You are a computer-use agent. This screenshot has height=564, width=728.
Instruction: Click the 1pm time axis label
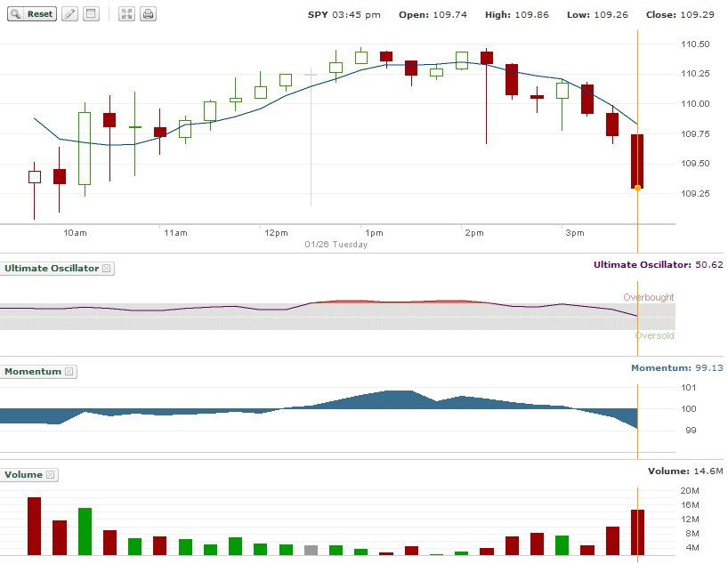[x=374, y=233]
